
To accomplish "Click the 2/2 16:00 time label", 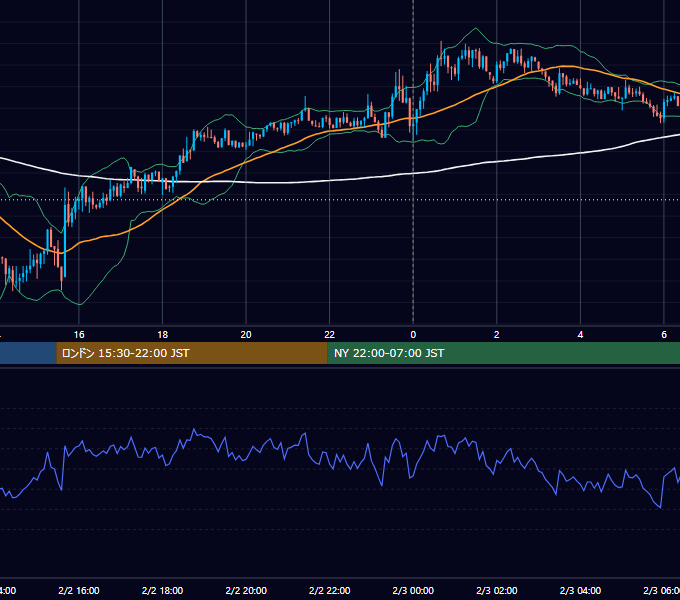I will [x=79, y=590].
